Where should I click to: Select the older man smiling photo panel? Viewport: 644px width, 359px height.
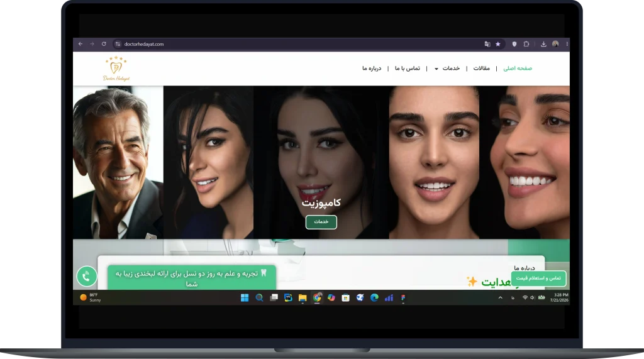118,162
